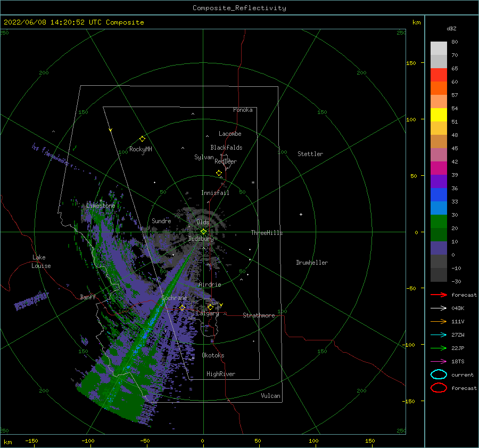Screen dimensions: 479x448
Task: Click the Vulcan label
Action: [271, 396]
